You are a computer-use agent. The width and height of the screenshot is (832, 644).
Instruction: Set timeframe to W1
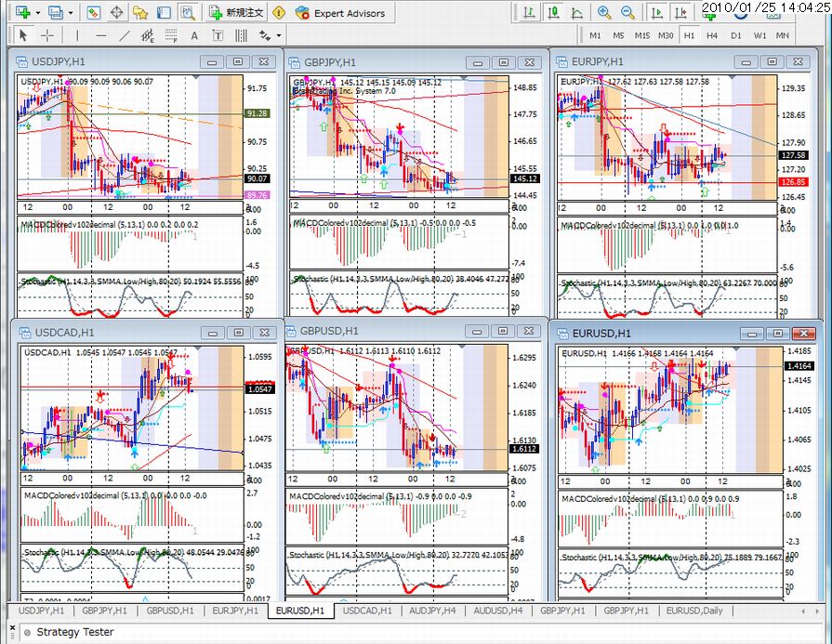[x=759, y=35]
